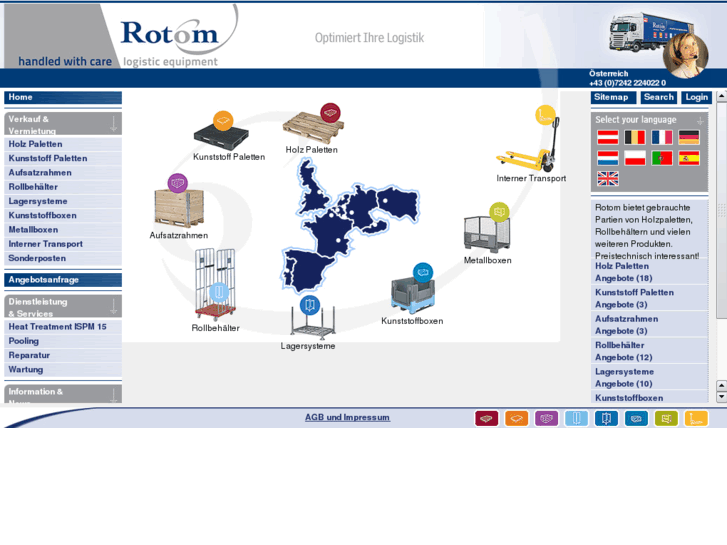Open the yellow pallet truck Interner Transport image

coord(529,144)
